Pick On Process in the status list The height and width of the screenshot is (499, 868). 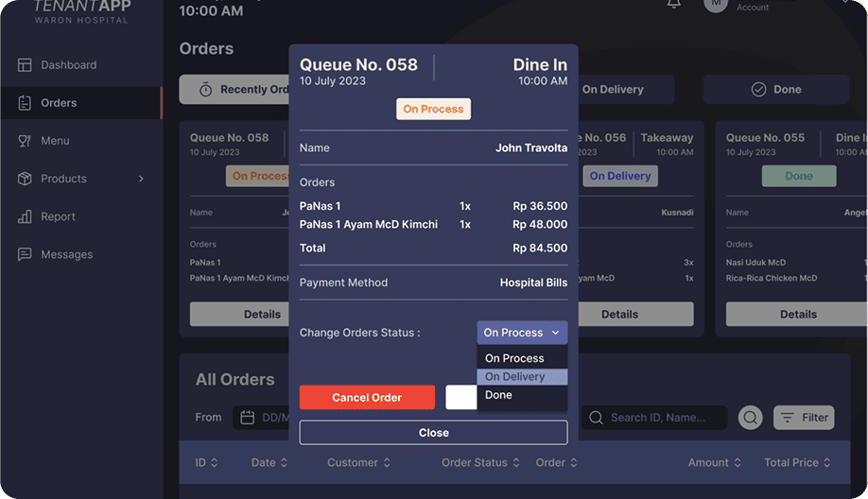[x=522, y=358]
